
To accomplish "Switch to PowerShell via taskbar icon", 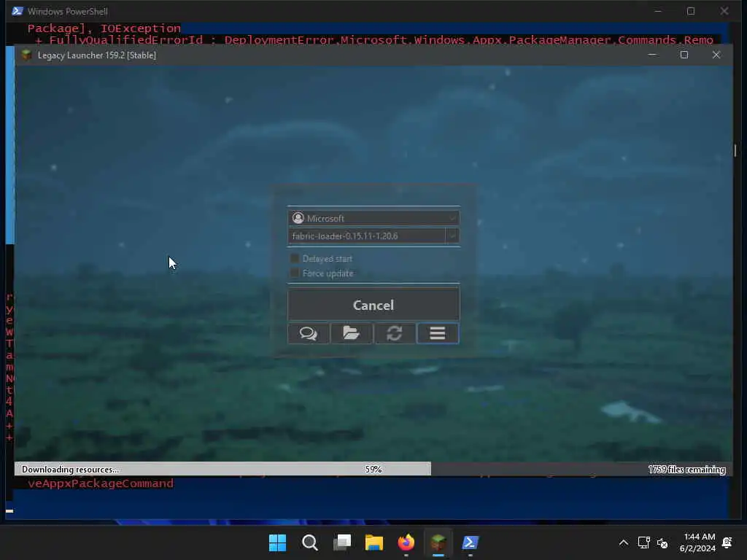I will point(471,542).
